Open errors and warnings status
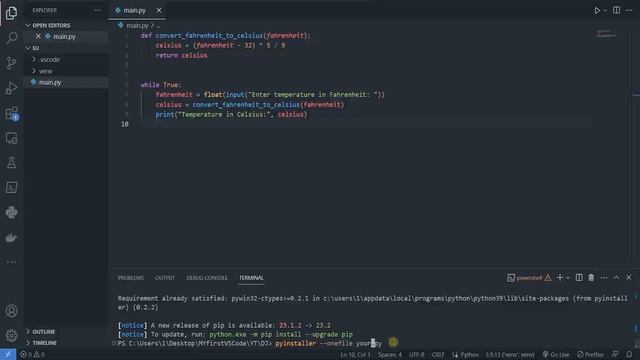The width and height of the screenshot is (640, 360). (x=33, y=354)
